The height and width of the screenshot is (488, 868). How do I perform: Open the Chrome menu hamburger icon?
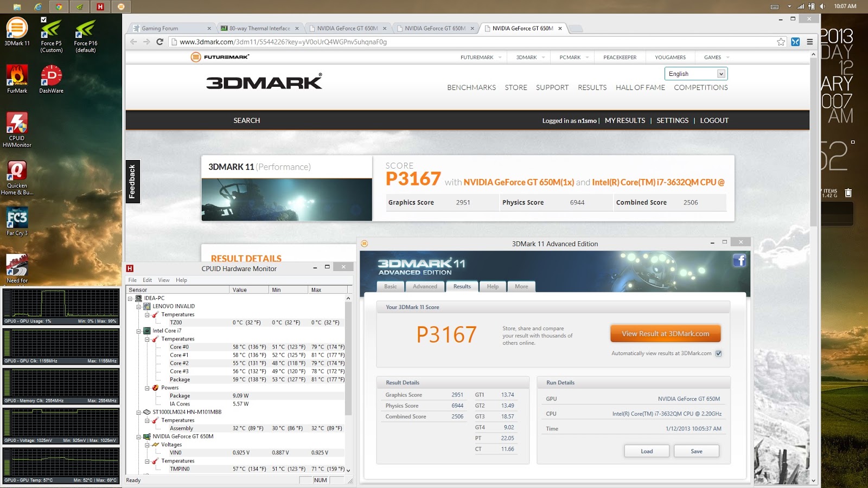(x=809, y=42)
